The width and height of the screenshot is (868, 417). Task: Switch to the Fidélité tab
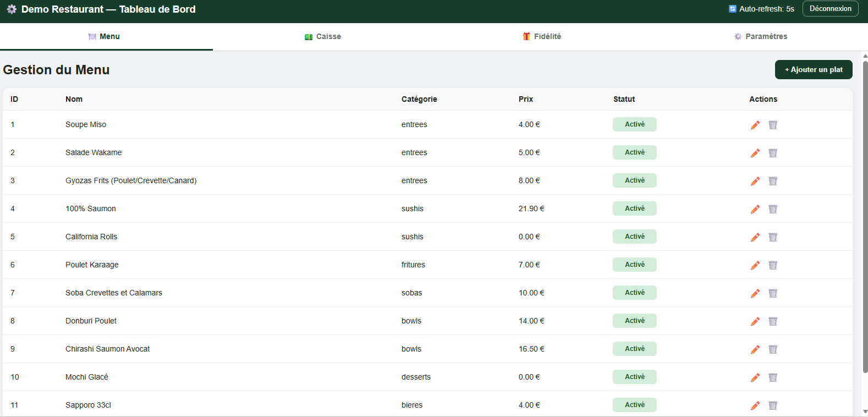[542, 37]
